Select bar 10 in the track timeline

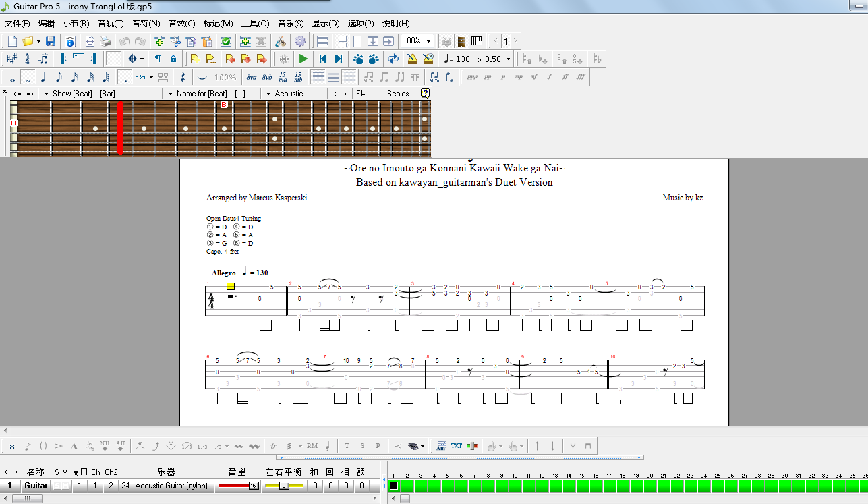515,486
